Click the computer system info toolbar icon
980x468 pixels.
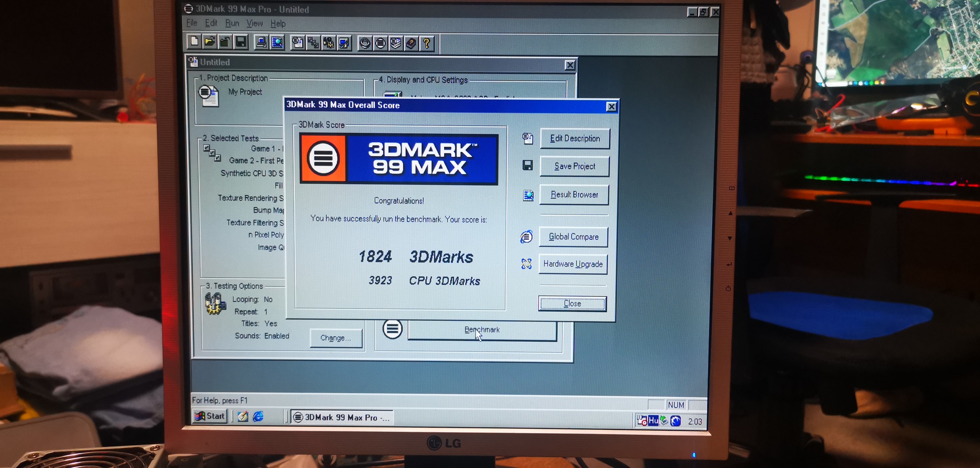click(x=261, y=43)
